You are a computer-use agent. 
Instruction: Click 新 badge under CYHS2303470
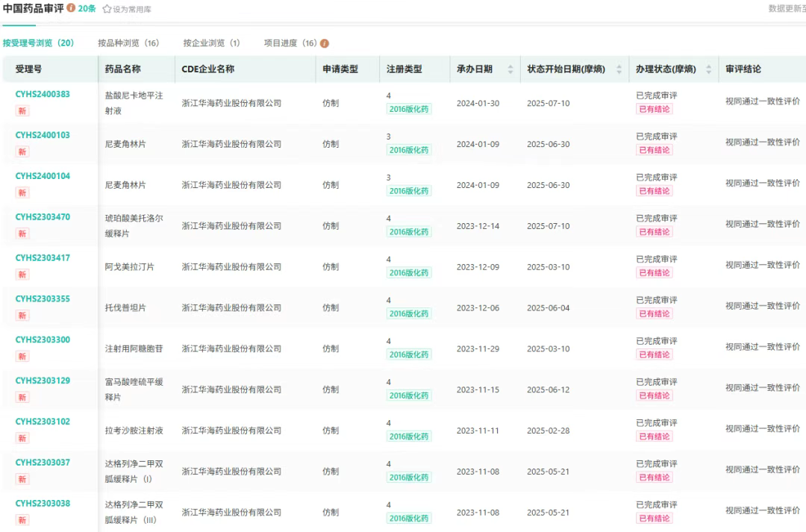click(22, 234)
